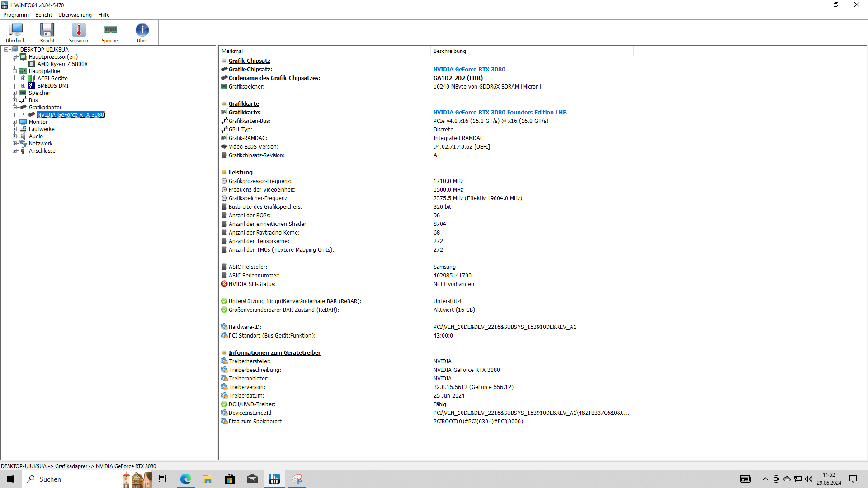Image resolution: width=868 pixels, height=488 pixels.
Task: Click the volume speaker tray icon
Action: tap(809, 479)
